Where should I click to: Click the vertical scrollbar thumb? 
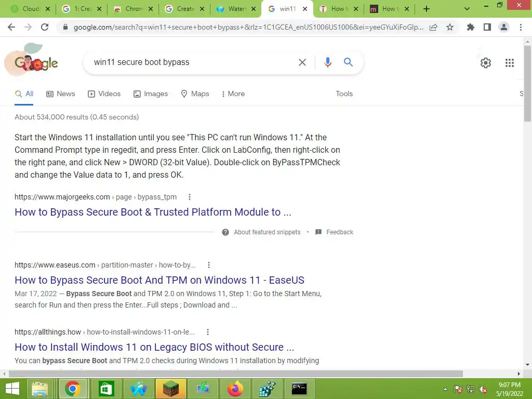(x=527, y=84)
